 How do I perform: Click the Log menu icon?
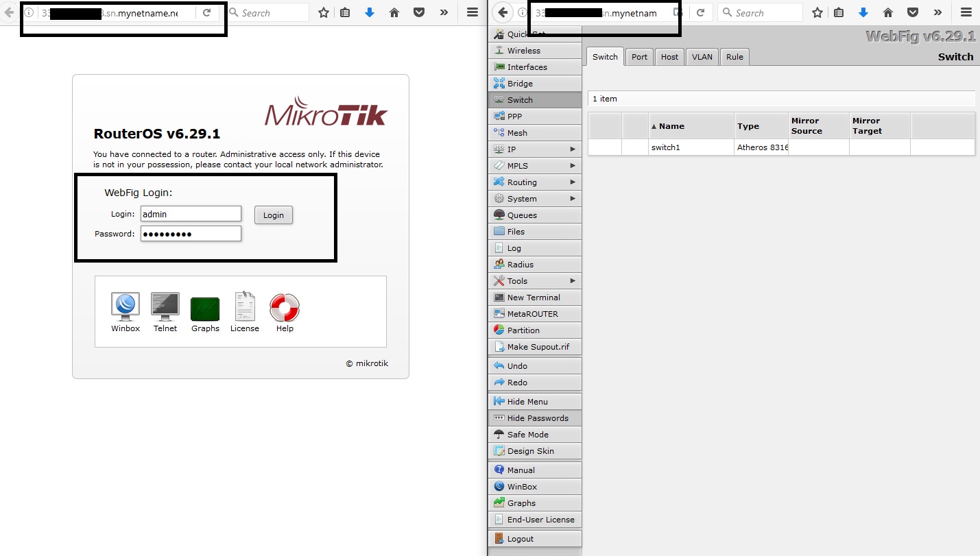(x=499, y=248)
